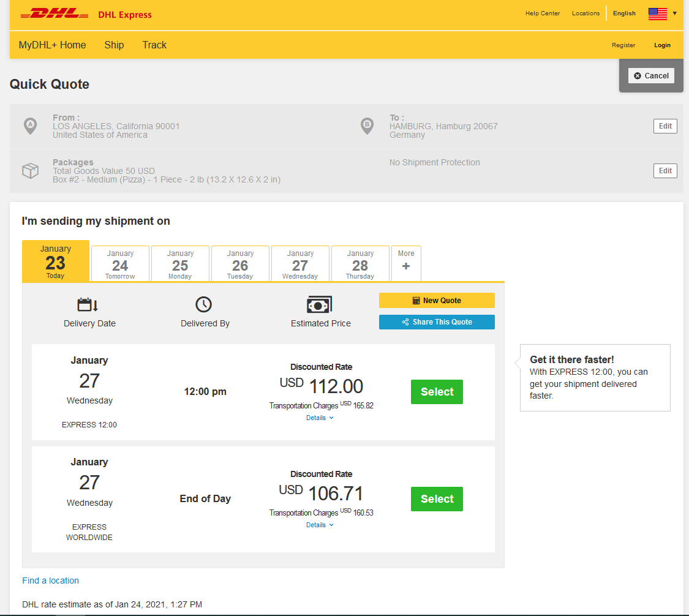Viewport: 689px width, 616px height.
Task: Select the EXPRESS WORLDWIDE option
Action: 437,499
